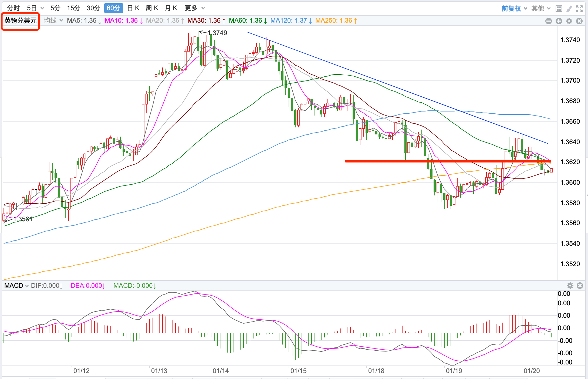Close the moving average indicator bar
588x379 pixels.
[579, 21]
